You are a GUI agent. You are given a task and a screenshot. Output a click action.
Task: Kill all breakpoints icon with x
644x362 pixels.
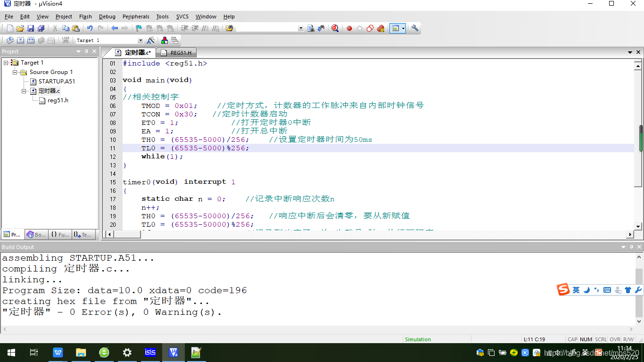click(x=380, y=28)
